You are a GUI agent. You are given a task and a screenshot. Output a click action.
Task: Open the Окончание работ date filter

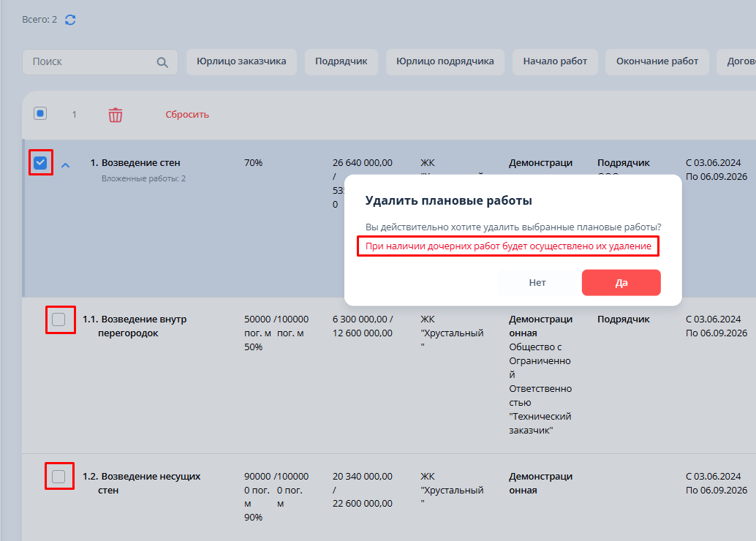[657, 61]
